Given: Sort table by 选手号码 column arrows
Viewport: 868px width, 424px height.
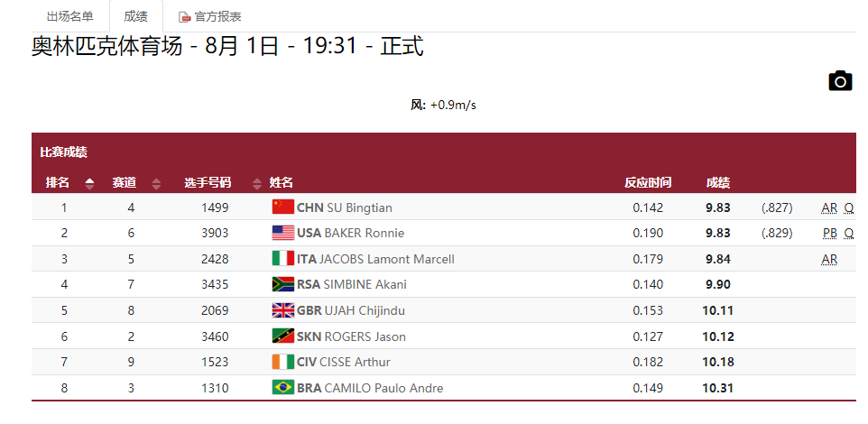Looking at the screenshot, I should click(x=256, y=183).
